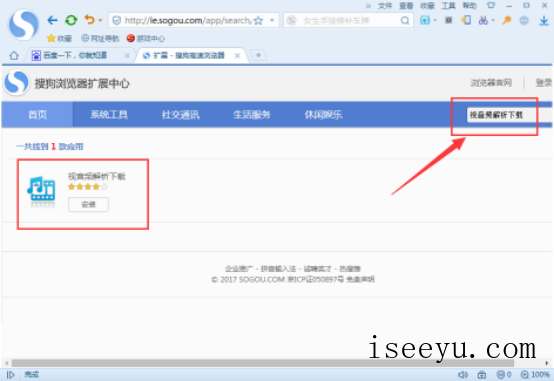
Task: Open the undo history dropdown arrow
Action: point(100,20)
